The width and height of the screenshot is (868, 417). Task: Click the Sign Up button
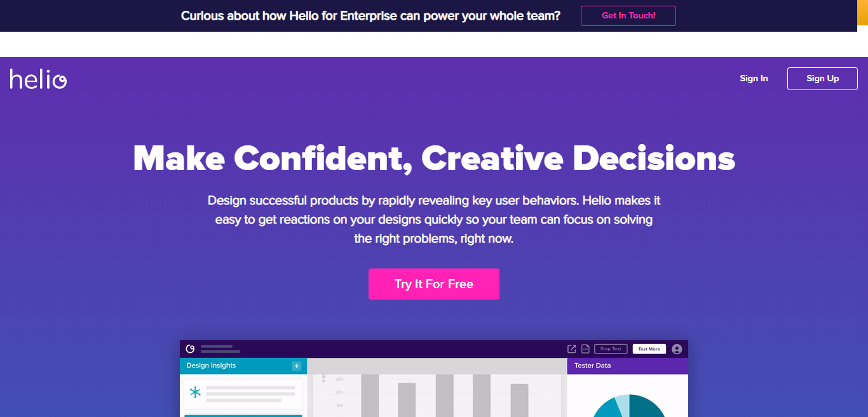822,79
